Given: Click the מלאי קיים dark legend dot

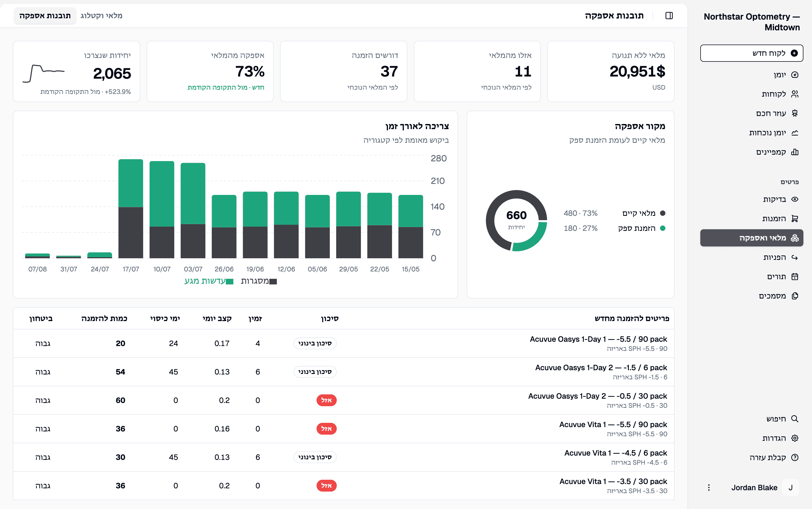Looking at the screenshot, I should 662,213.
